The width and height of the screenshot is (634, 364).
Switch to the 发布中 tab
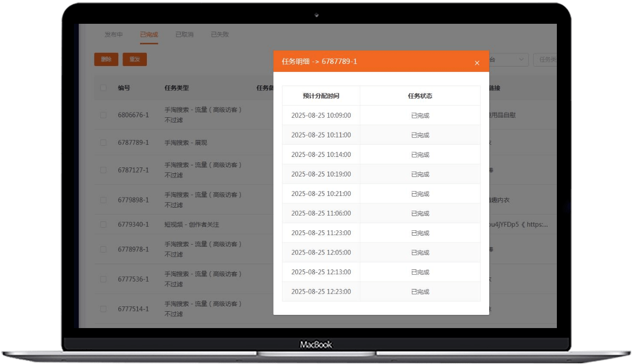coord(114,35)
